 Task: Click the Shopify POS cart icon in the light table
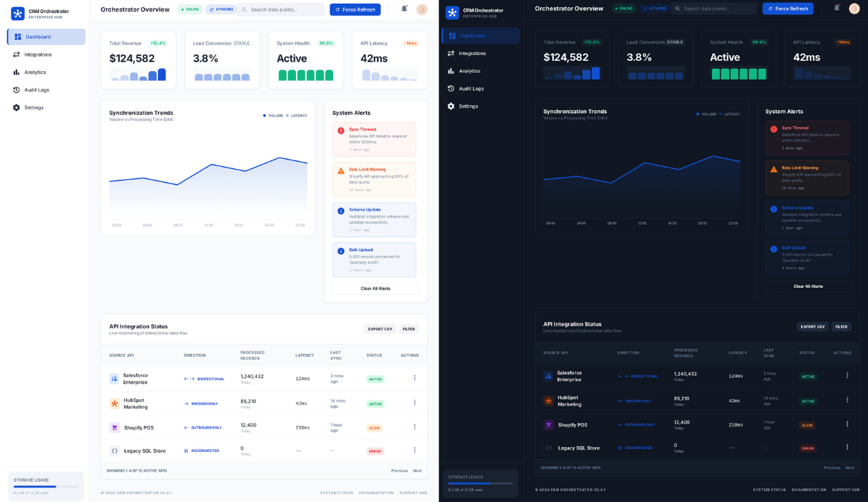coord(114,427)
